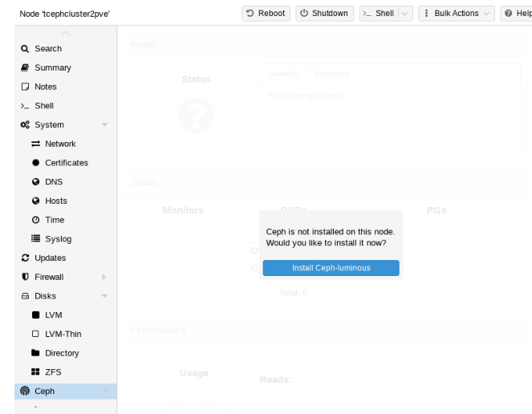Select ZFS under Disks

(66, 372)
